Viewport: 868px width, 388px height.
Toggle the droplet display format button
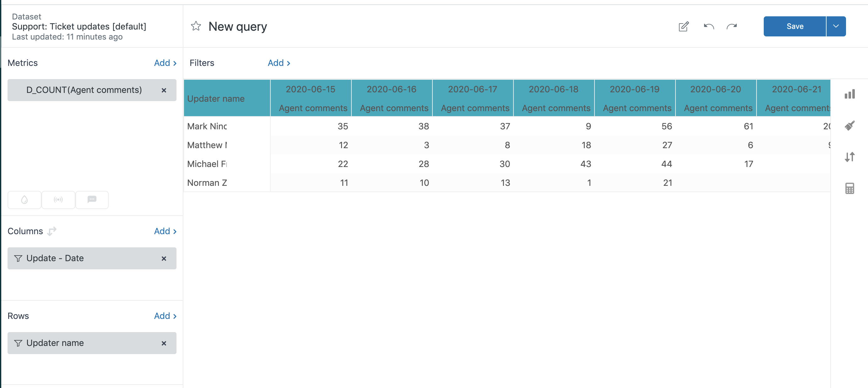click(24, 200)
